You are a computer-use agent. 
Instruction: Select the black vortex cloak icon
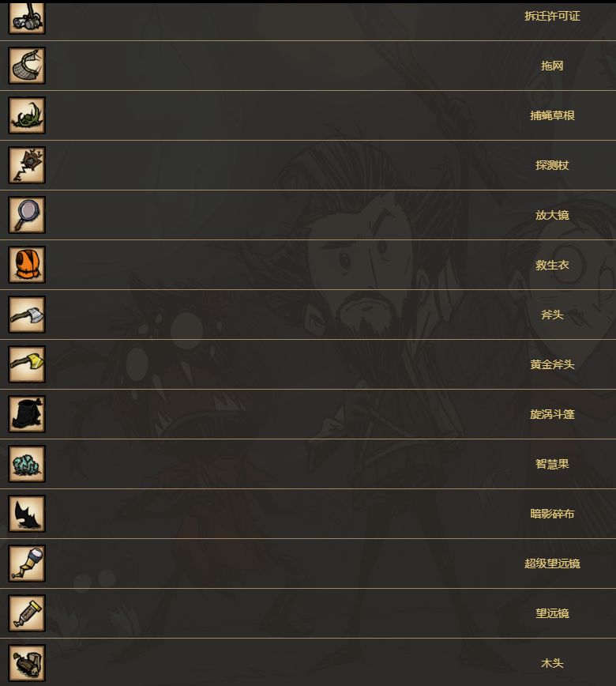pyautogui.click(x=27, y=414)
